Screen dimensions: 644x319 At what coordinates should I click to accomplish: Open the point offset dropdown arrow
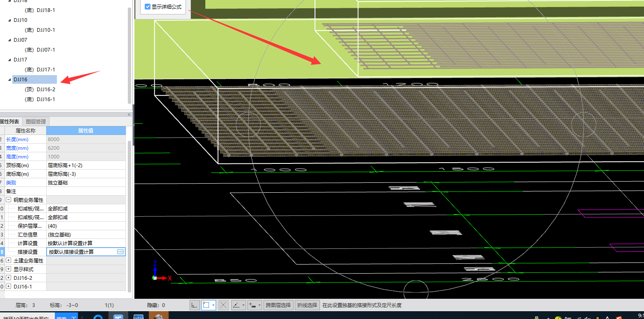tap(260, 305)
